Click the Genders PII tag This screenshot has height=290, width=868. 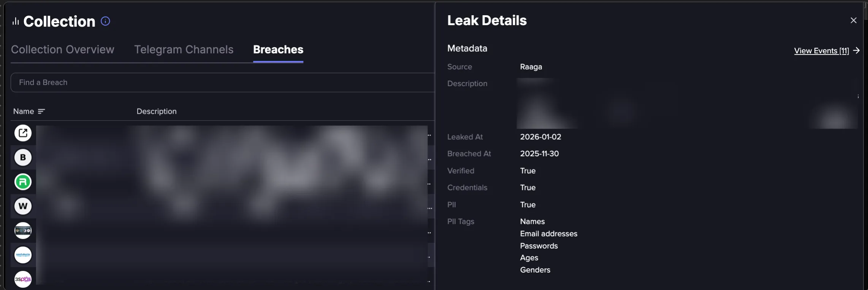pos(535,269)
